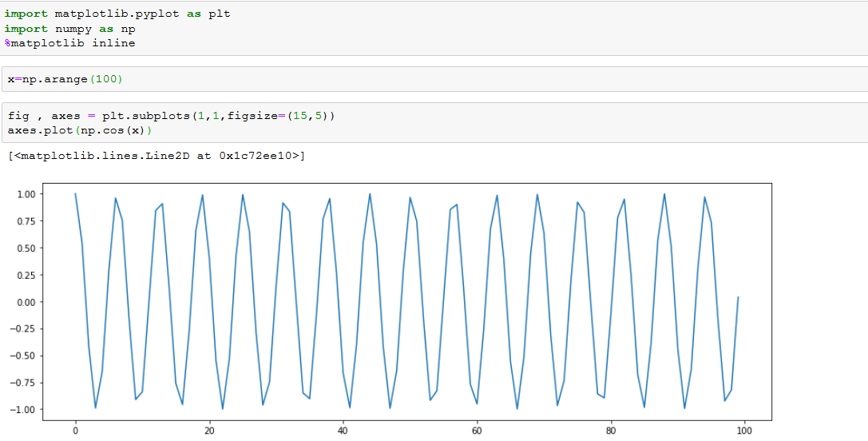868x441 pixels.
Task: Click the 0.25 y-axis tick label
Action: click(x=26, y=275)
